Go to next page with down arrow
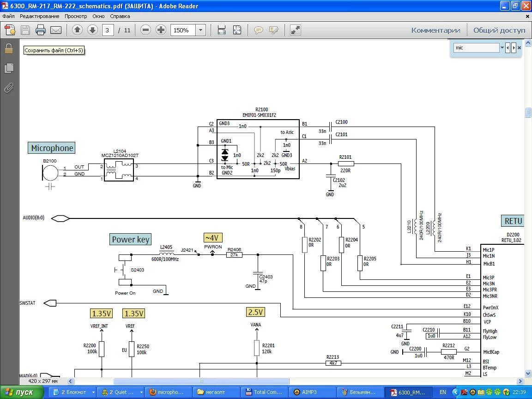532x399 pixels. click(92, 30)
